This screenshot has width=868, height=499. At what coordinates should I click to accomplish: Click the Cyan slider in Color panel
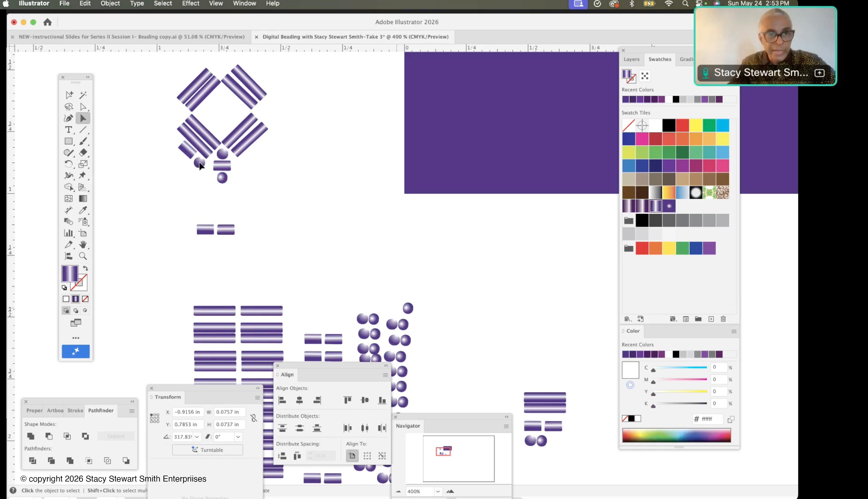tap(680, 368)
